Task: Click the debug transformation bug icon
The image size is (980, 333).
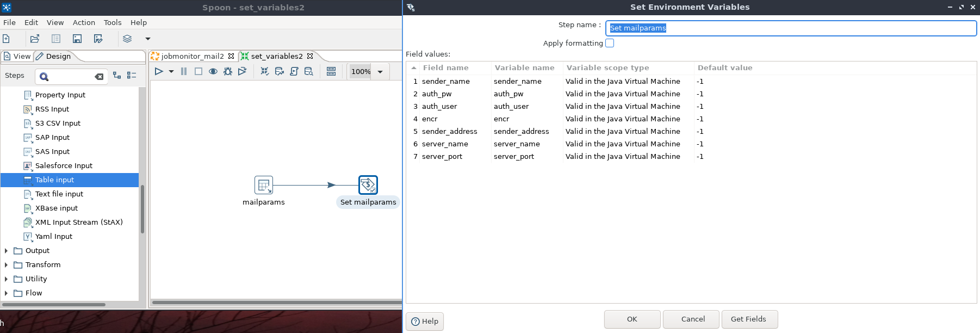Action: coord(228,71)
